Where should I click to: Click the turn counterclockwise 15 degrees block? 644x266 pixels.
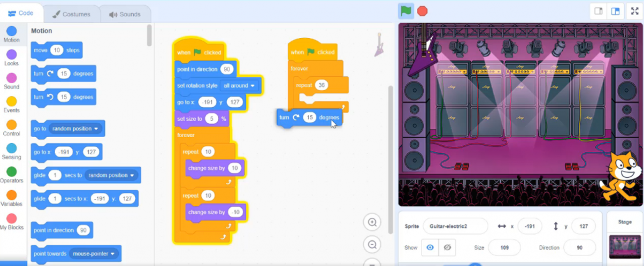pyautogui.click(x=63, y=97)
